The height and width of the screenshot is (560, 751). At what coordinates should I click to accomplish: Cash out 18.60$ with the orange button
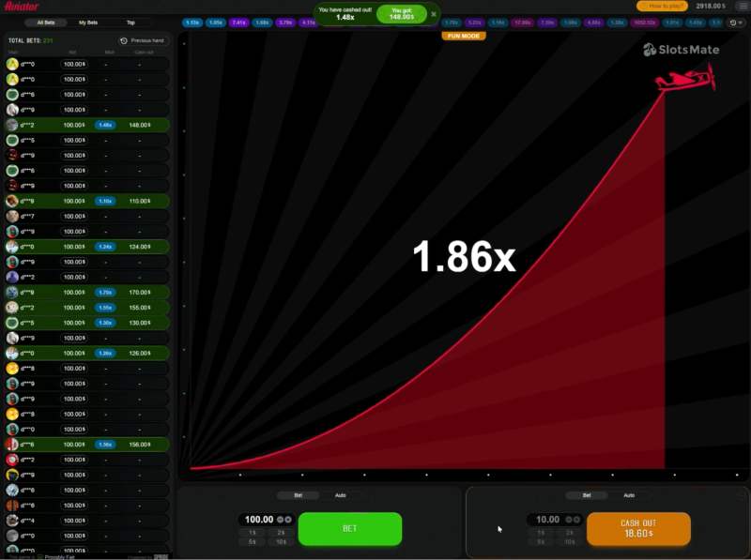pos(637,528)
